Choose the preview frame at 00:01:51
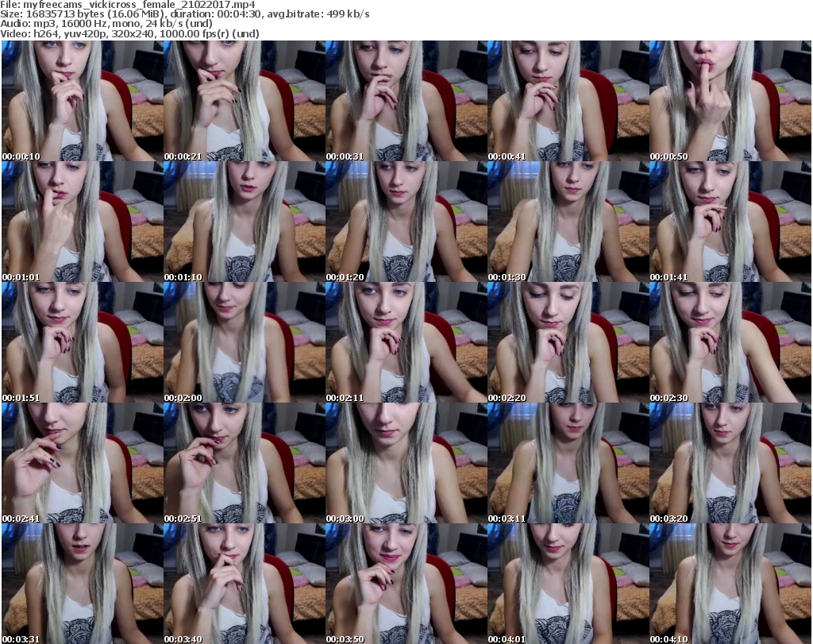Screen dimensions: 813x644 tap(82, 343)
